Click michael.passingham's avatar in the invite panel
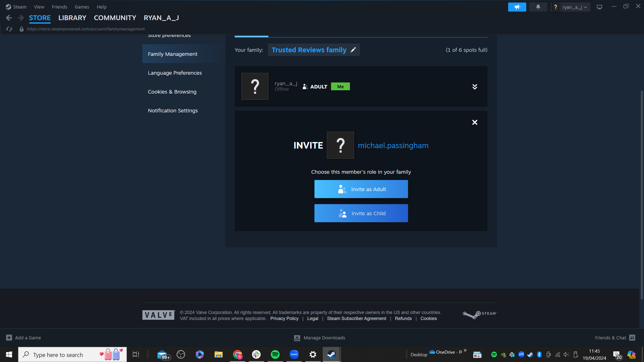The image size is (644, 362). click(x=340, y=145)
